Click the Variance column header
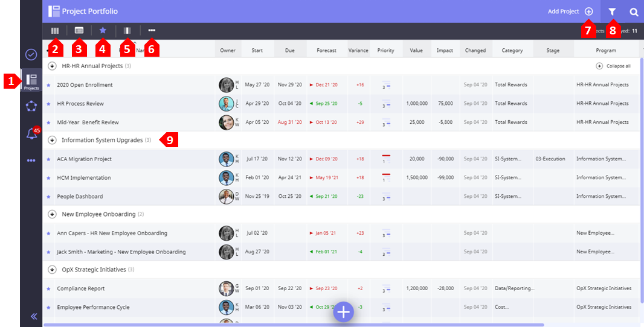 358,51
